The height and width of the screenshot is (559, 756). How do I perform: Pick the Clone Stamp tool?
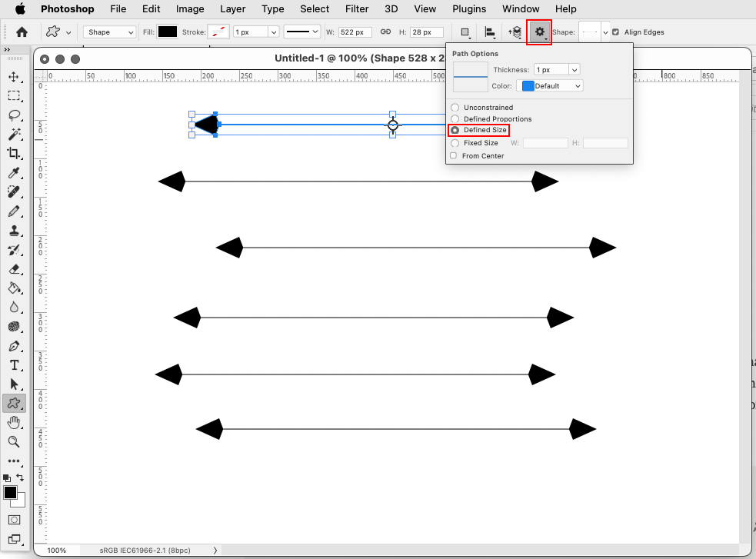click(14, 230)
